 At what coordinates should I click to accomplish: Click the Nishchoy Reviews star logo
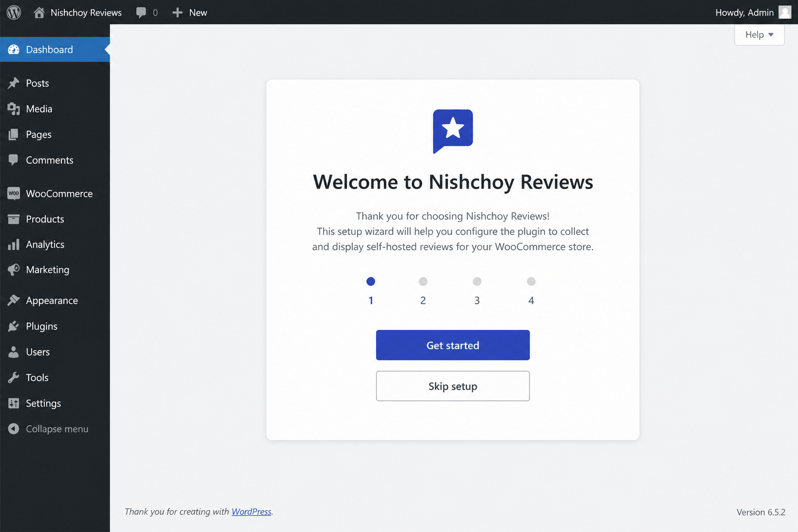pos(453,131)
